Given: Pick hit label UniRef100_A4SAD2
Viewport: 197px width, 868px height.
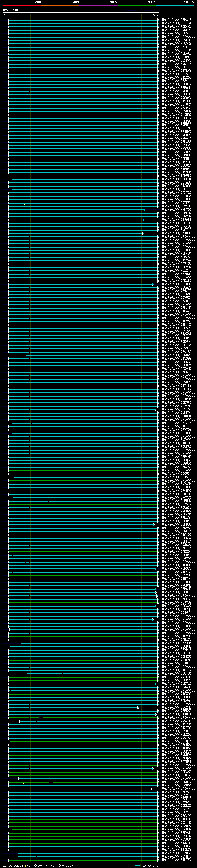Looking at the screenshot, I should [x=177, y=186].
